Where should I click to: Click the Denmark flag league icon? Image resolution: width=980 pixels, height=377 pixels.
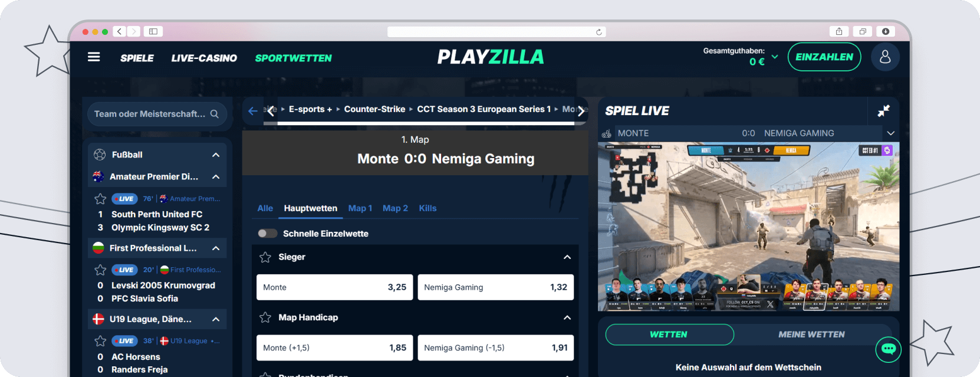[x=98, y=319]
